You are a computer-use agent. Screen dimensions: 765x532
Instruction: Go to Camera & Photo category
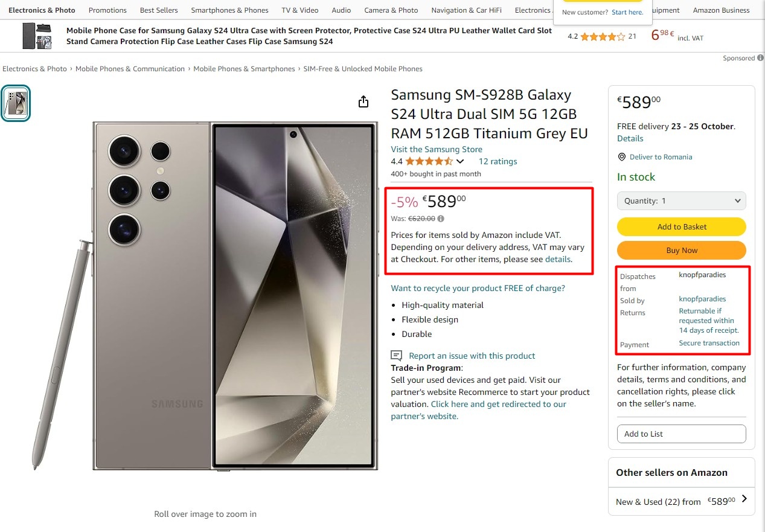391,10
